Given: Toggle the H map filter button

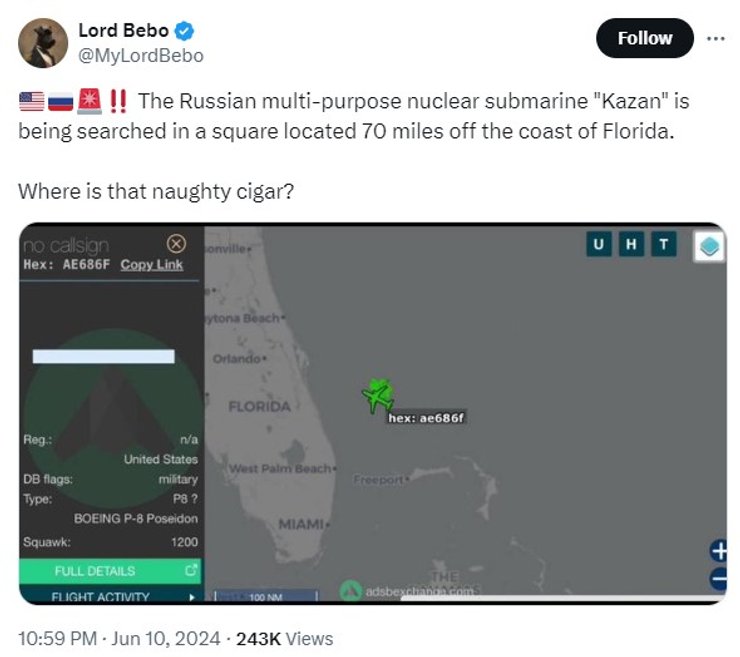Looking at the screenshot, I should click(630, 245).
